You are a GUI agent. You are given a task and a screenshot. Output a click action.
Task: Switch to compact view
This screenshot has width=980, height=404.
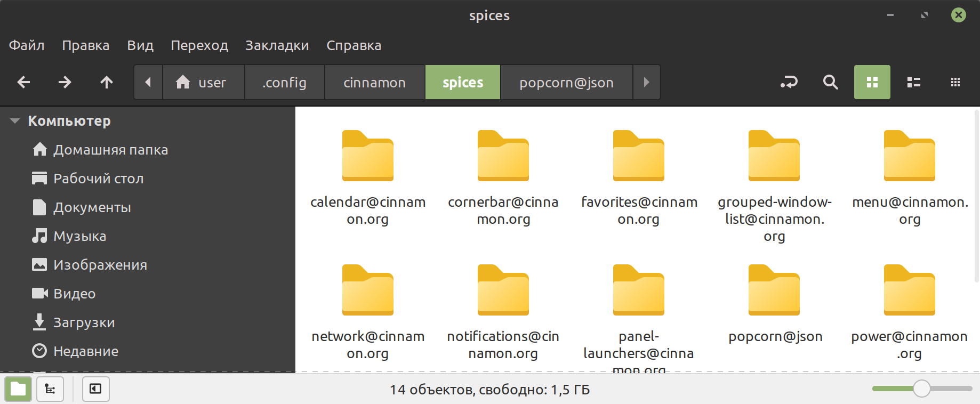tap(955, 82)
